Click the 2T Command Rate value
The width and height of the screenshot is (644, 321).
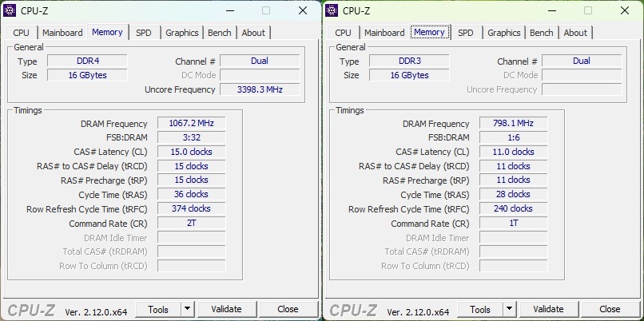click(x=192, y=223)
